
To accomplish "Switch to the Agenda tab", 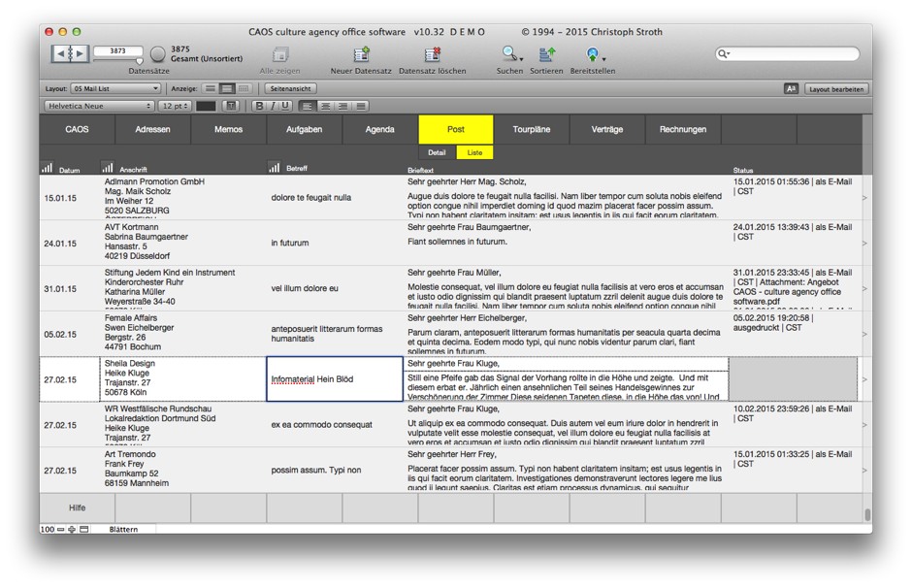I will [x=379, y=129].
